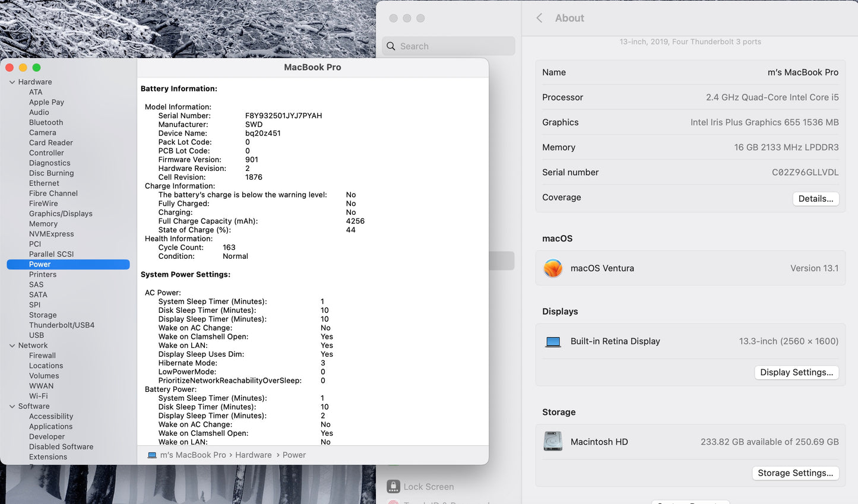The image size is (858, 504).
Task: Select Applications under Software
Action: click(x=50, y=427)
